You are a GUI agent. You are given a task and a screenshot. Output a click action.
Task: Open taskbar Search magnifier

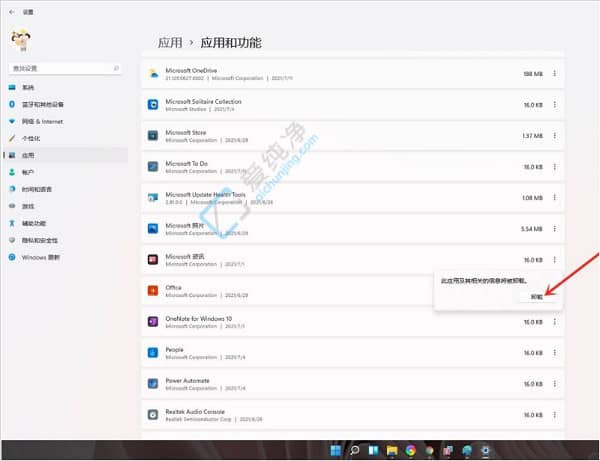[x=355, y=450]
